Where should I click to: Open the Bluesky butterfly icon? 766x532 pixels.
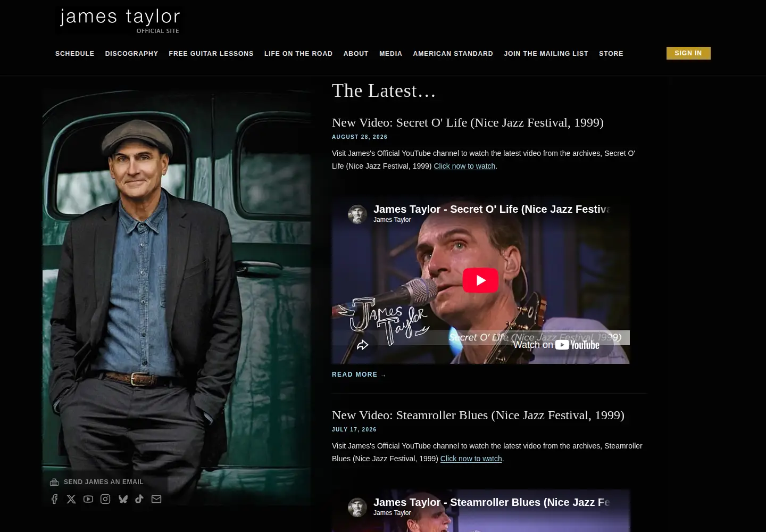(x=123, y=499)
